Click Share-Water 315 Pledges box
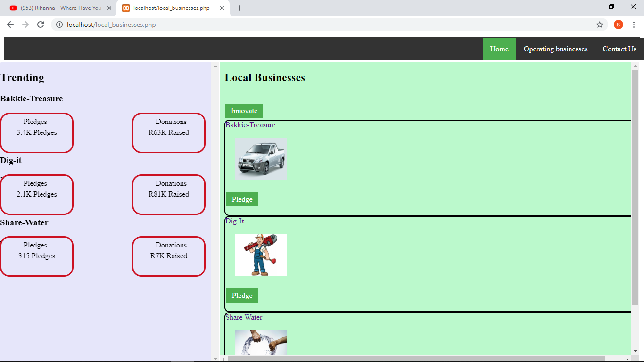 click(x=37, y=256)
